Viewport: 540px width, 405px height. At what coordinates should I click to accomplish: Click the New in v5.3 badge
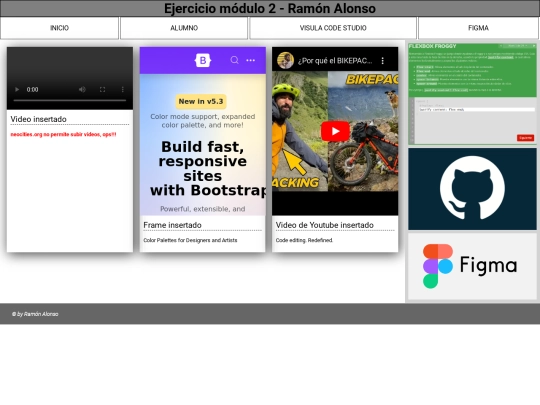[201, 101]
